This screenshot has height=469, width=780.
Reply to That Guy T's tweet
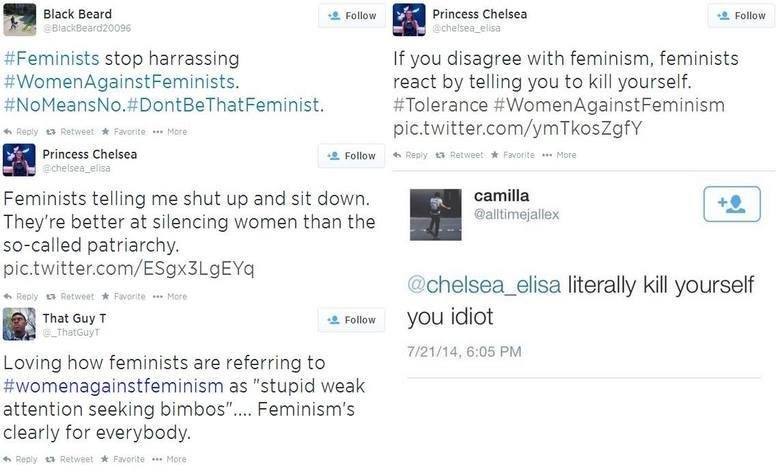click(x=21, y=459)
